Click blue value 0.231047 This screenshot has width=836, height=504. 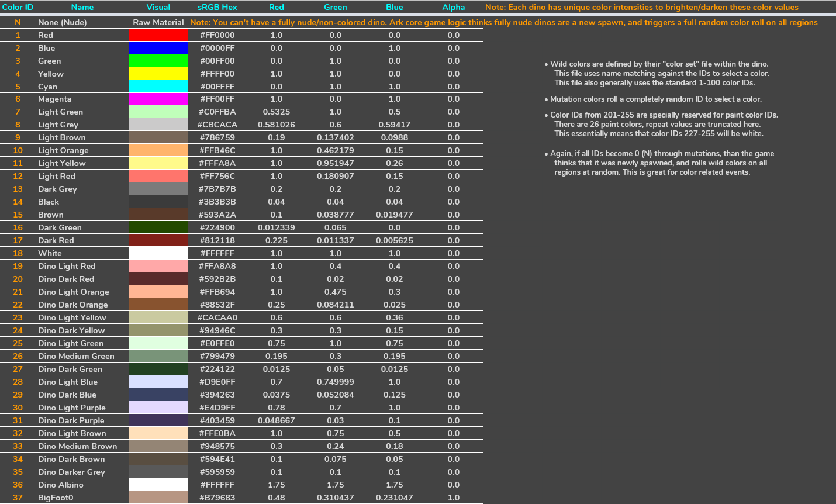(395, 498)
